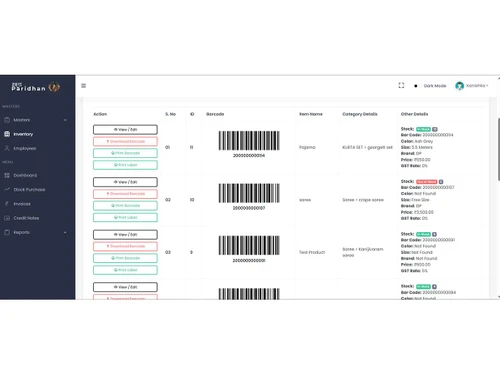Screen dimensions: 500x375
Task: Print barcode for saree item
Action: click(125, 206)
